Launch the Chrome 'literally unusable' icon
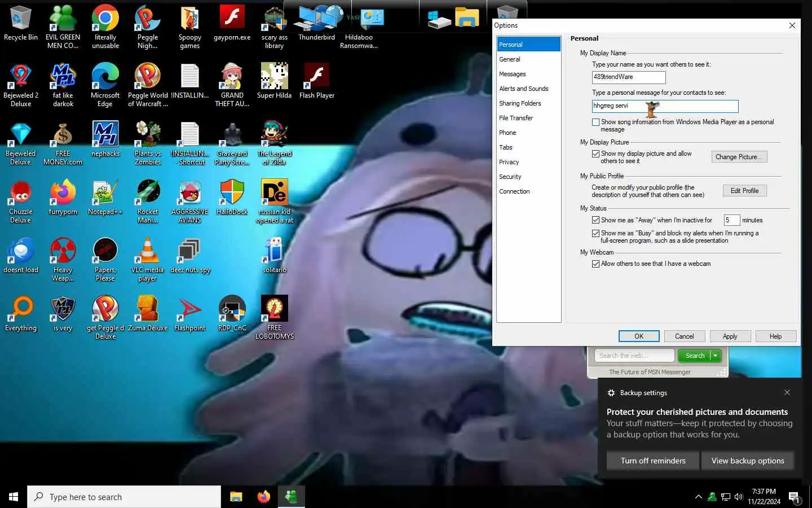 (105, 27)
